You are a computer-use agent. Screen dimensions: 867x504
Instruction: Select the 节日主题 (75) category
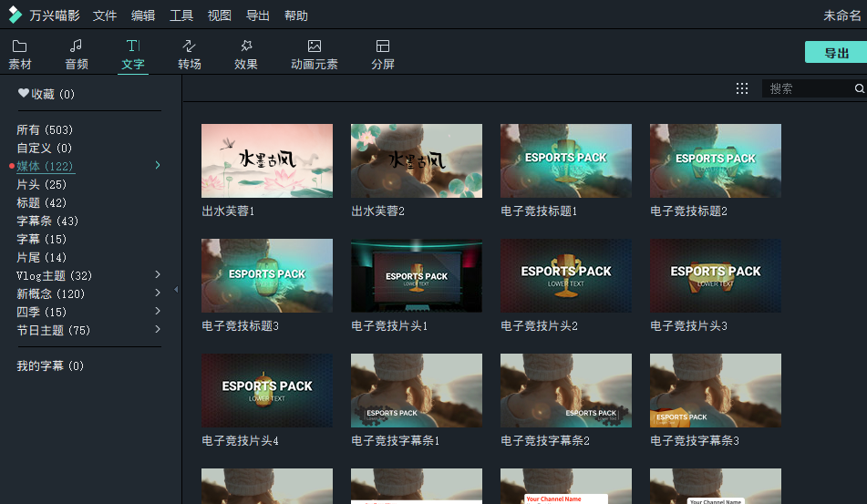(53, 331)
